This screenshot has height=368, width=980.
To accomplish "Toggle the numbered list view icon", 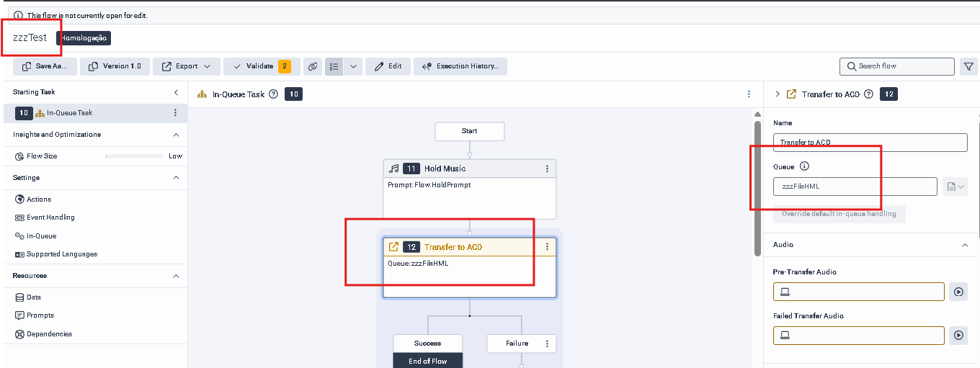I will 334,66.
